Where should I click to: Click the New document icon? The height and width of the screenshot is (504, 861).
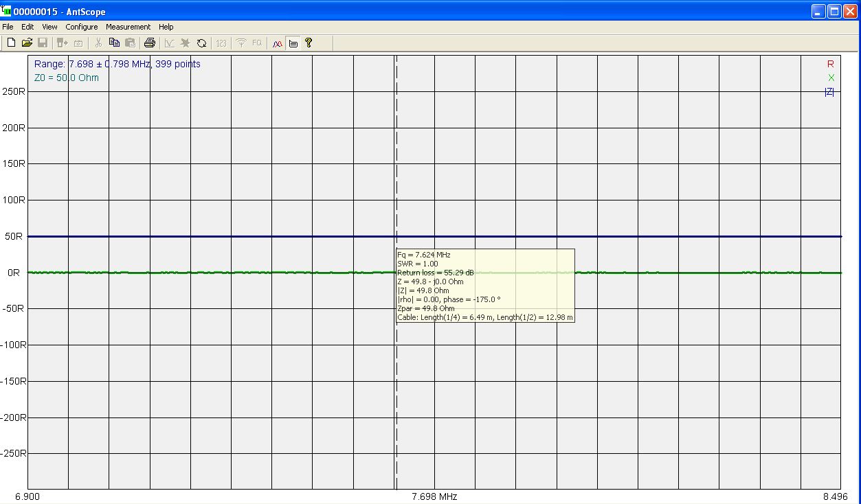click(x=11, y=43)
